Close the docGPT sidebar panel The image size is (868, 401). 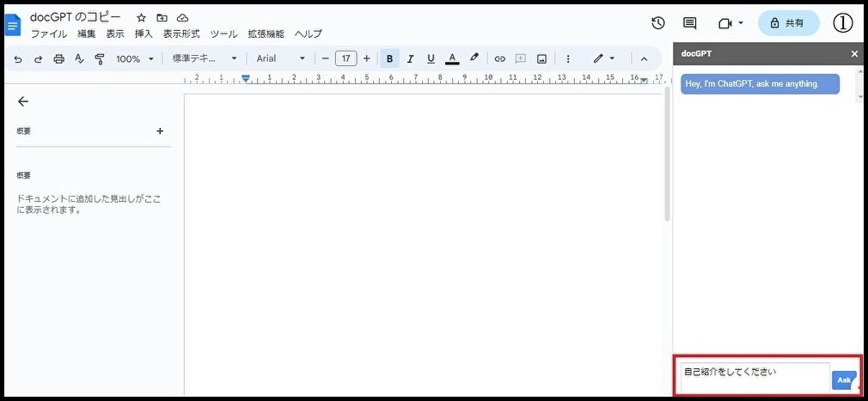pyautogui.click(x=854, y=53)
